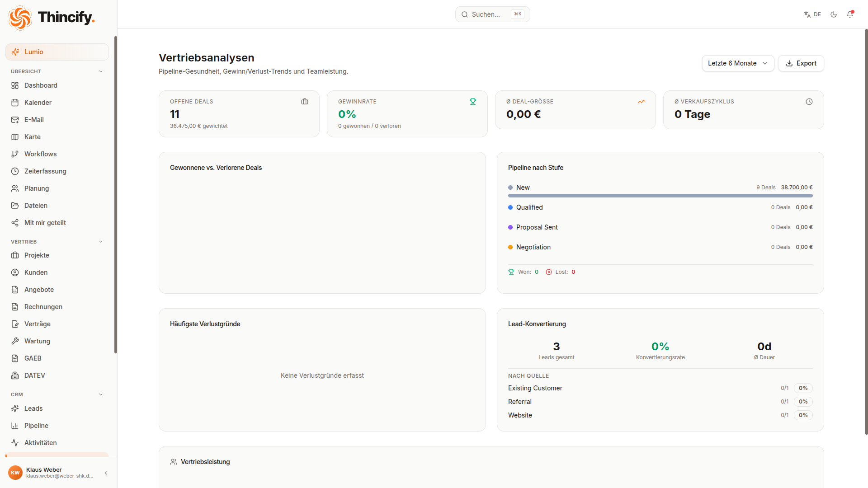
Task: Open Karte map icon
Action: pos(15,137)
